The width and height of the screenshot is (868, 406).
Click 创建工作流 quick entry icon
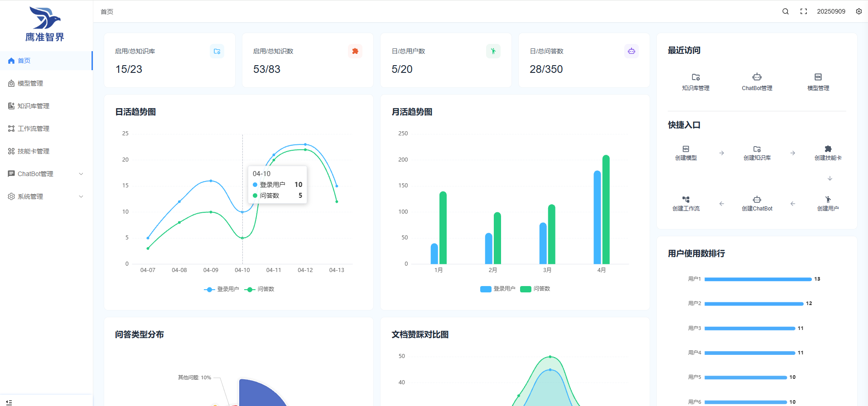pyautogui.click(x=686, y=200)
